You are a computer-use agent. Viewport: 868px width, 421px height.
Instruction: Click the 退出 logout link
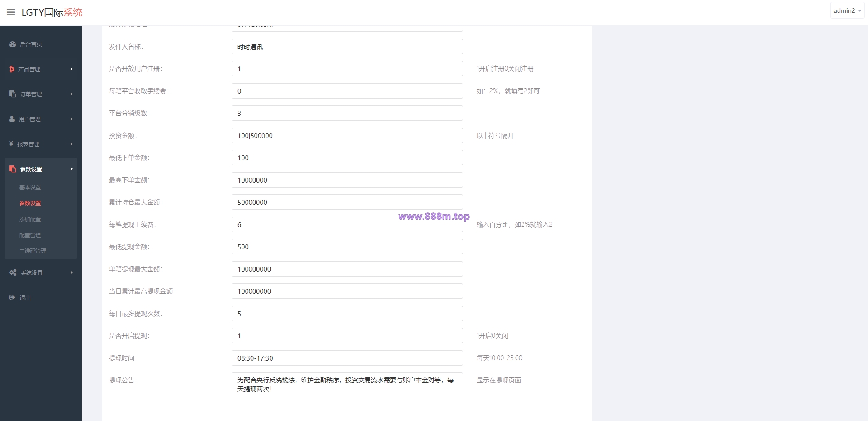[25, 298]
